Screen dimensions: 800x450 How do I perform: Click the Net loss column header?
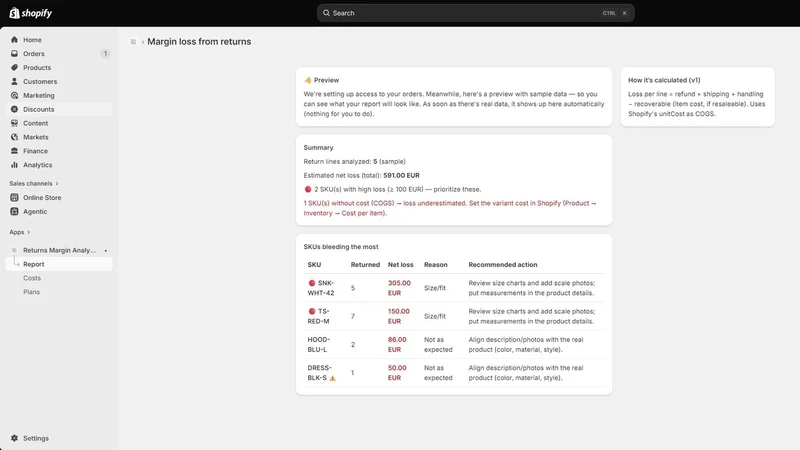[x=401, y=265]
